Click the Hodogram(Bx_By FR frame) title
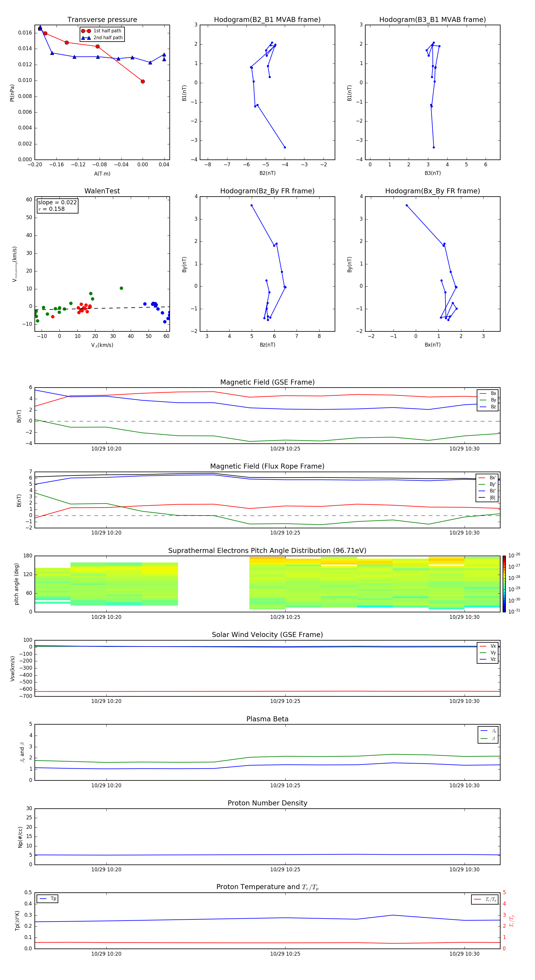 pos(432,191)
